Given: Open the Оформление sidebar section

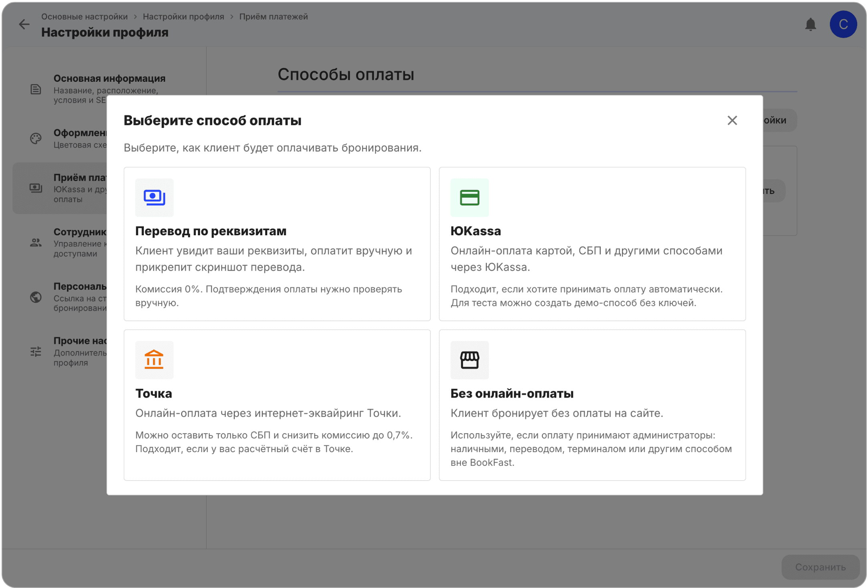Looking at the screenshot, I should (60, 138).
